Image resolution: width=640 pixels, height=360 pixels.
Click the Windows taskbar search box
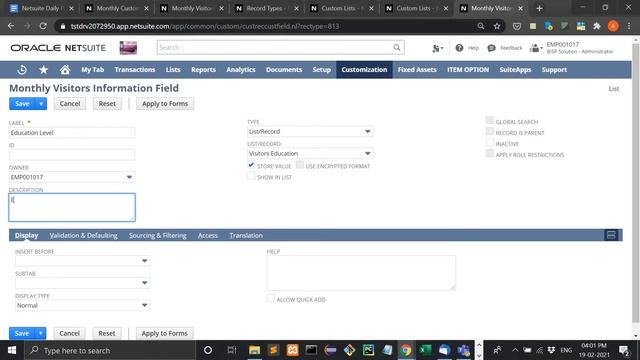[x=110, y=350]
